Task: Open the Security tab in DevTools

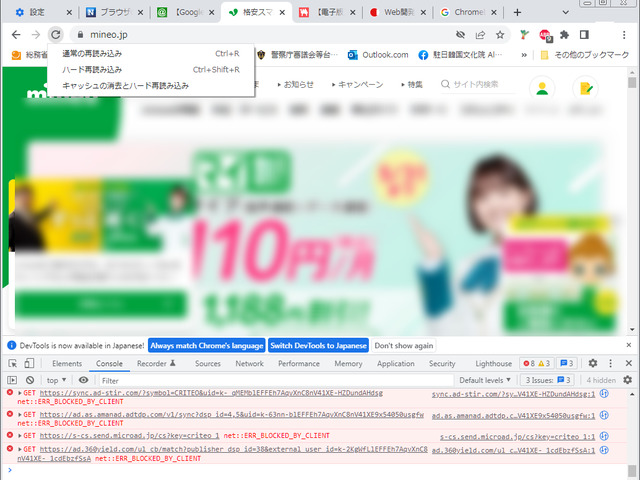Action: click(442, 363)
